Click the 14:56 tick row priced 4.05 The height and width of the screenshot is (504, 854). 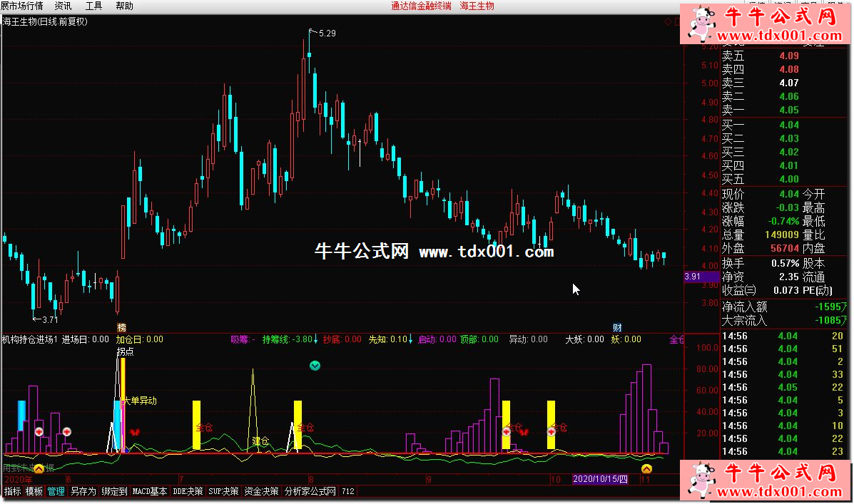[783, 388]
